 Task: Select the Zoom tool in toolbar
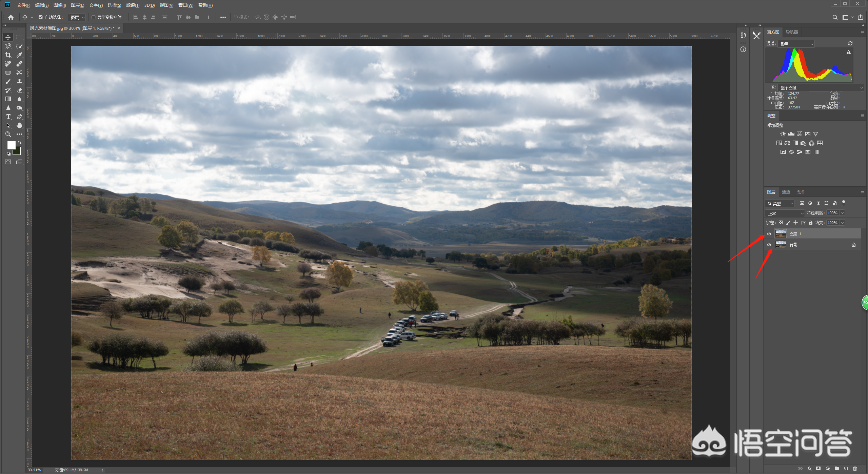point(8,134)
